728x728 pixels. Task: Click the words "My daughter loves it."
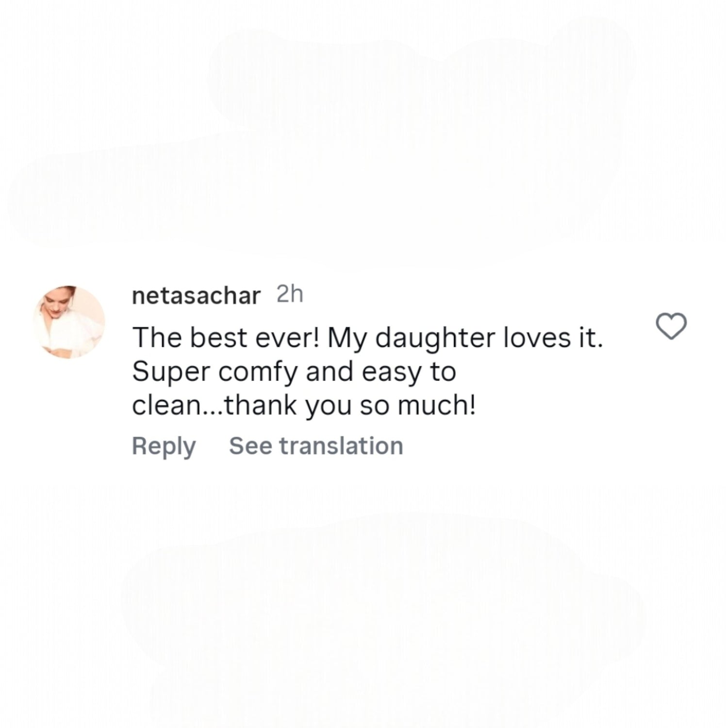tap(465, 338)
